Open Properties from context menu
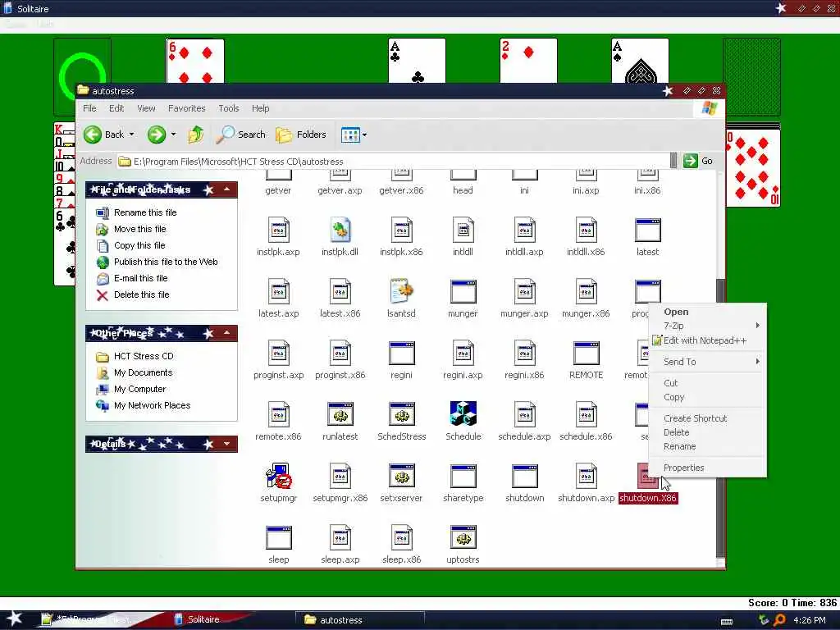 (x=707, y=468)
